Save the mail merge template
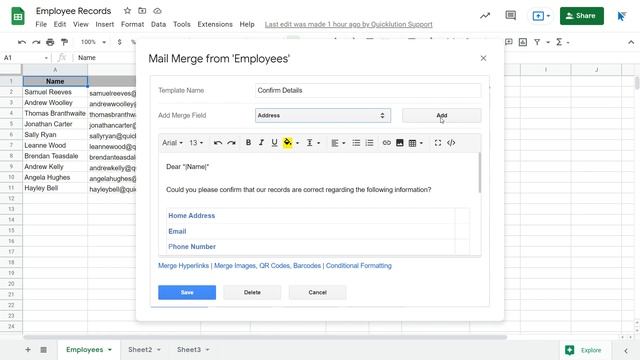 187,292
